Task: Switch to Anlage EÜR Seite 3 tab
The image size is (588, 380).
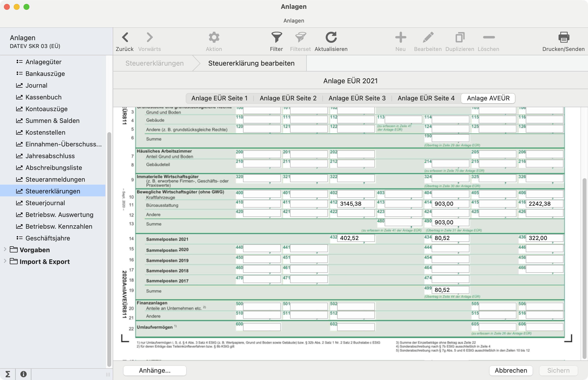Action: [x=357, y=98]
